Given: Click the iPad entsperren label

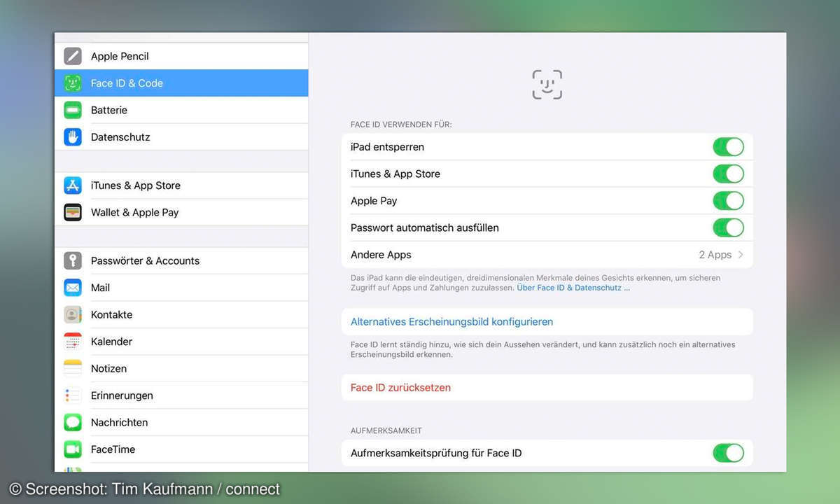Looking at the screenshot, I should [387, 147].
